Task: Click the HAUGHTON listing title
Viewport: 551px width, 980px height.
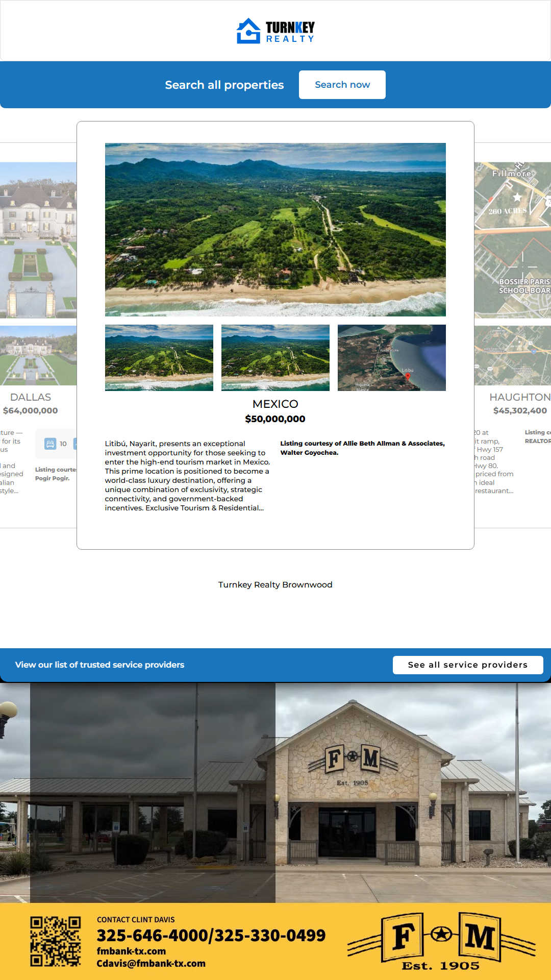Action: coord(519,397)
